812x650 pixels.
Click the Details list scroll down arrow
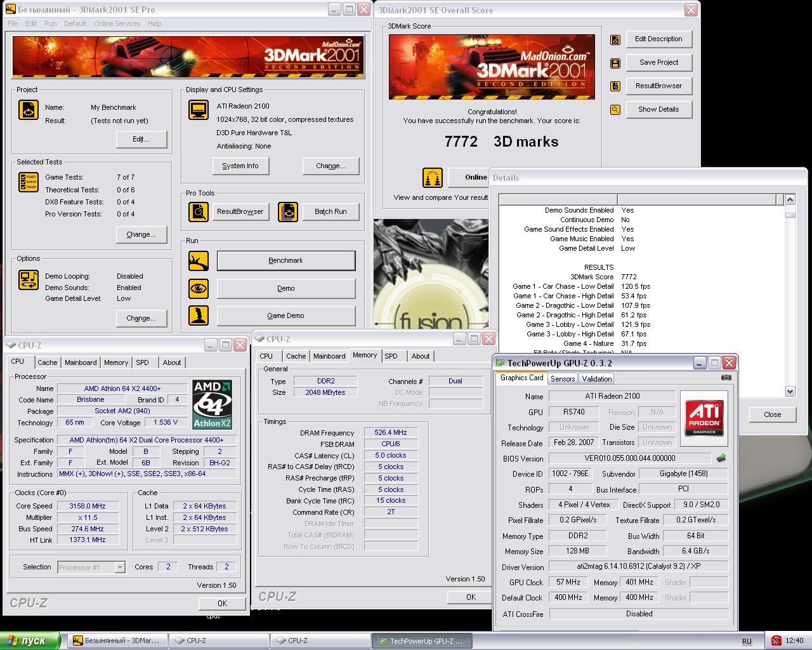(790, 391)
